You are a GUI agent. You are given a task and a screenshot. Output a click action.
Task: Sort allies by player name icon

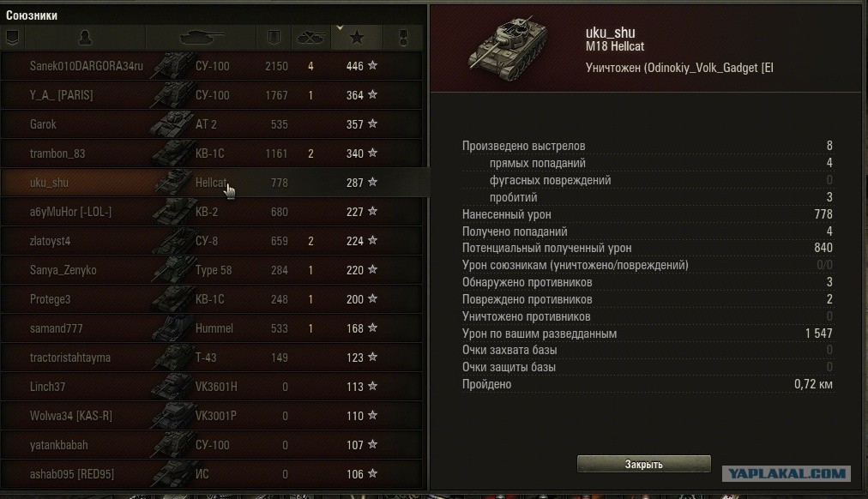click(85, 38)
